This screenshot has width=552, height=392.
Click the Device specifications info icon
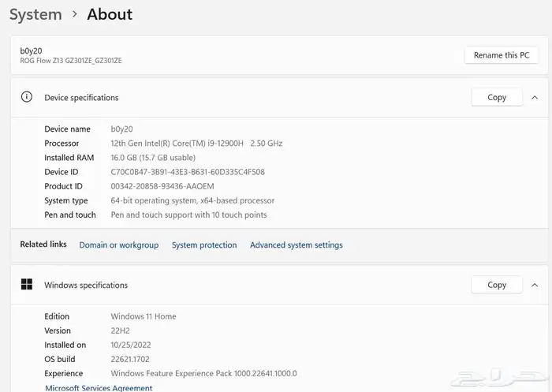pyautogui.click(x=27, y=97)
